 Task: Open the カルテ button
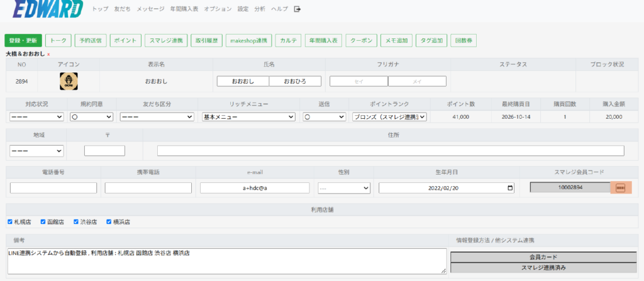point(288,40)
